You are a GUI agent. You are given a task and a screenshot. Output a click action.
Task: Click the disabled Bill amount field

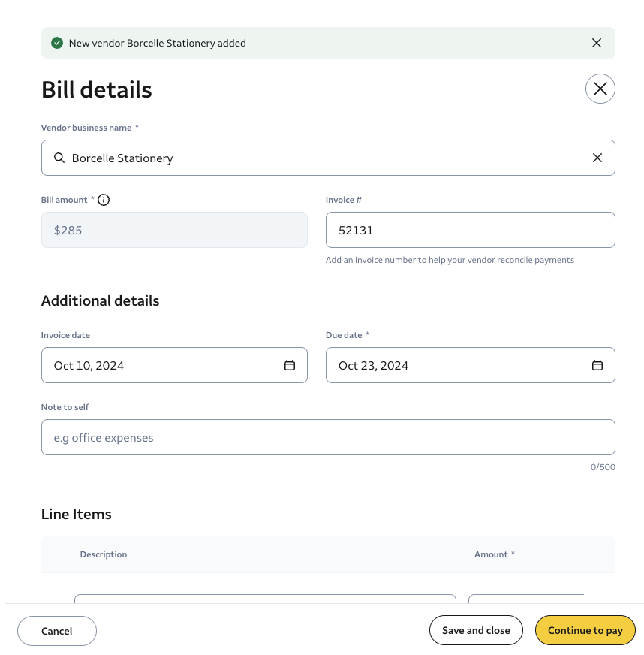tap(174, 230)
